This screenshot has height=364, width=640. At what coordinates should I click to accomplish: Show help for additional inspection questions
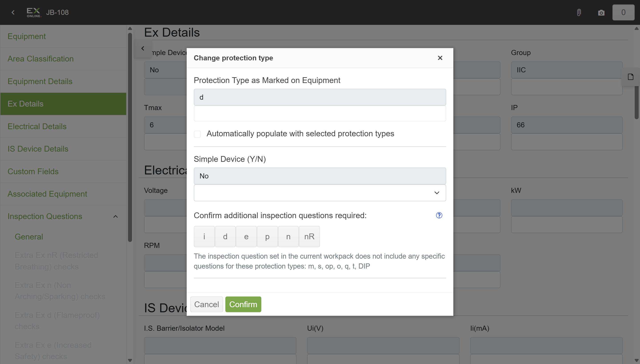(439, 215)
